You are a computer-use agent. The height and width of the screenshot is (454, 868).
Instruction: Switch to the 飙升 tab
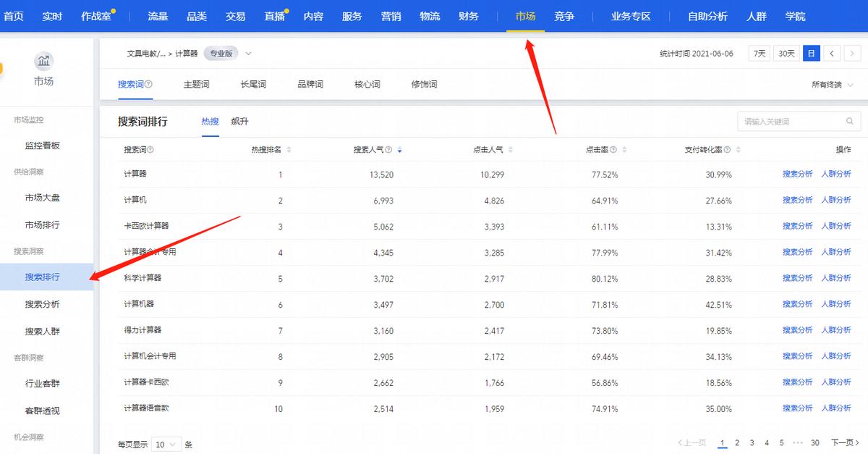239,121
